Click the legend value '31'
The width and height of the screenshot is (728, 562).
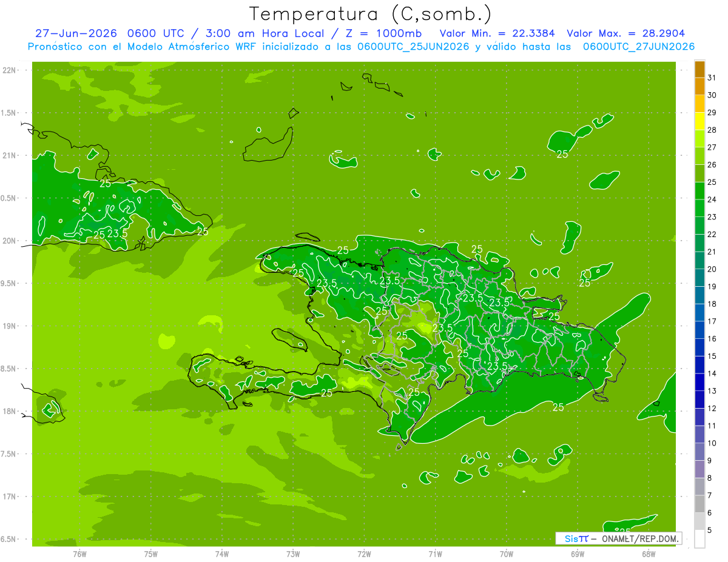712,78
